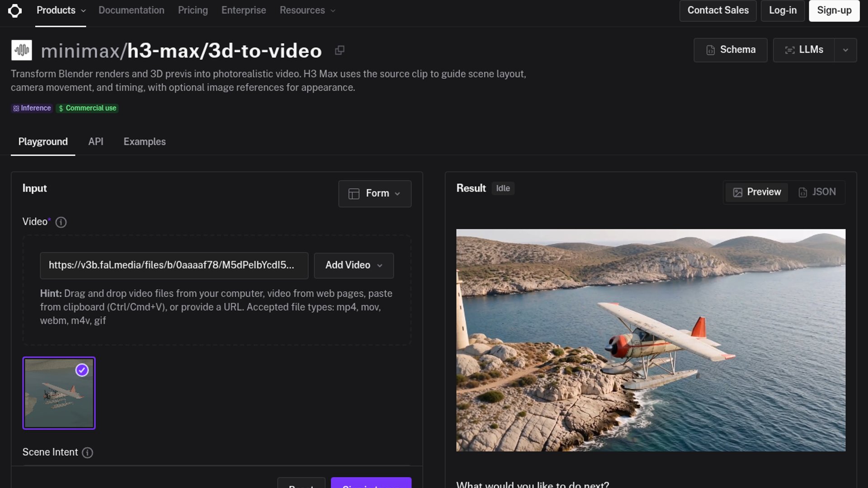The image size is (868, 488).
Task: Switch to the API tab
Action: coord(96,142)
